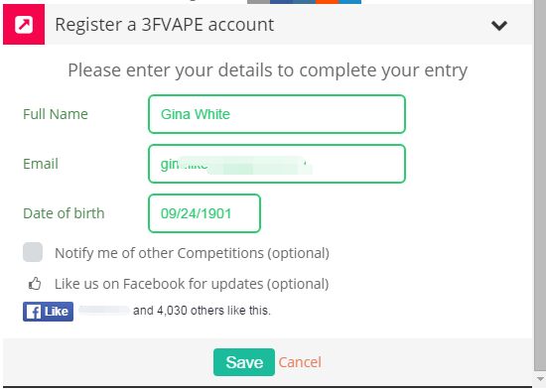
Task: Click the Facebook f logo
Action: [34, 312]
